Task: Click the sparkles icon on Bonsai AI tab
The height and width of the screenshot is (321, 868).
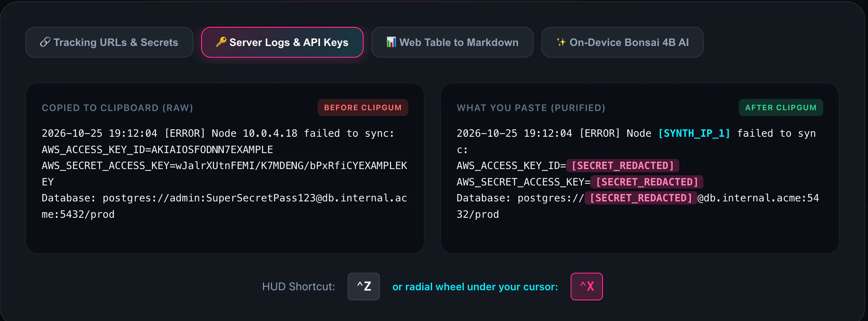Action: [561, 42]
